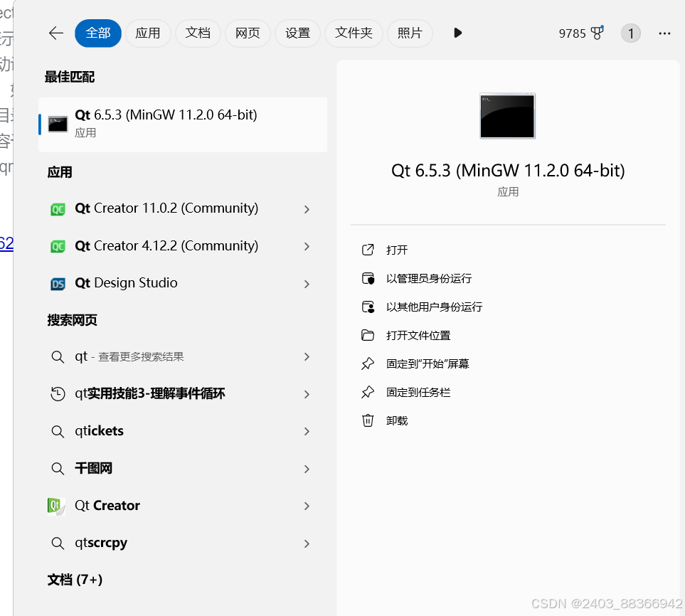The height and width of the screenshot is (616, 685).
Task: Click the '固定到任务栏' pin icon
Action: (368, 392)
